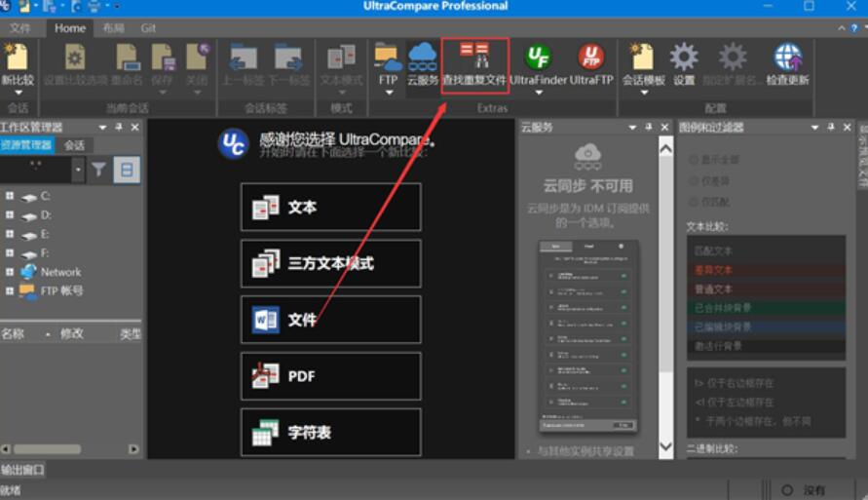Image resolution: width=868 pixels, height=500 pixels.
Task: Click the 保存 save icon in ribbon
Action: (163, 57)
